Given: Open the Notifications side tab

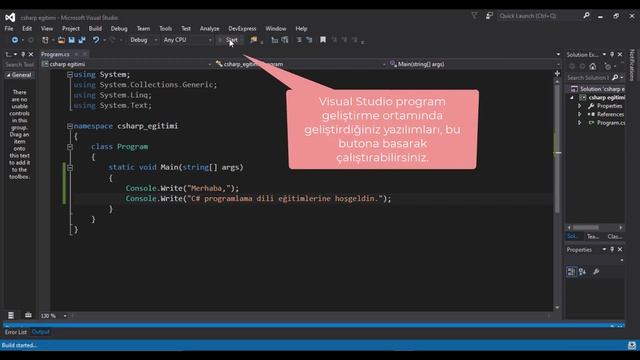Looking at the screenshot, I should (632, 65).
